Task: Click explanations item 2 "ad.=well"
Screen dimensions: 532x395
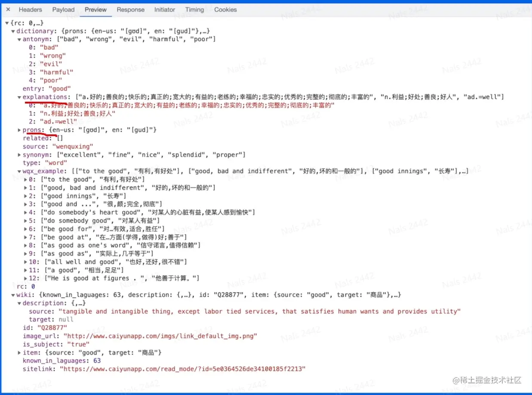Action: click(58, 122)
